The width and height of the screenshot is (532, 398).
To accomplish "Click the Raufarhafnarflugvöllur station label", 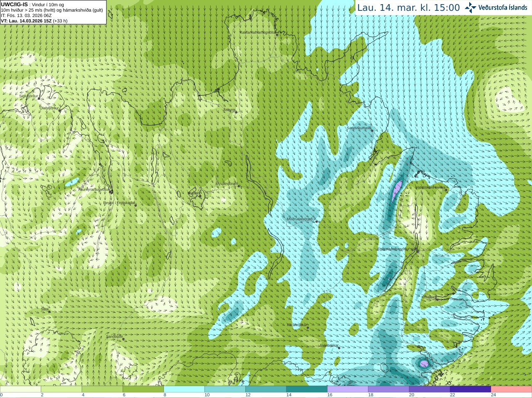I will pos(257,32).
